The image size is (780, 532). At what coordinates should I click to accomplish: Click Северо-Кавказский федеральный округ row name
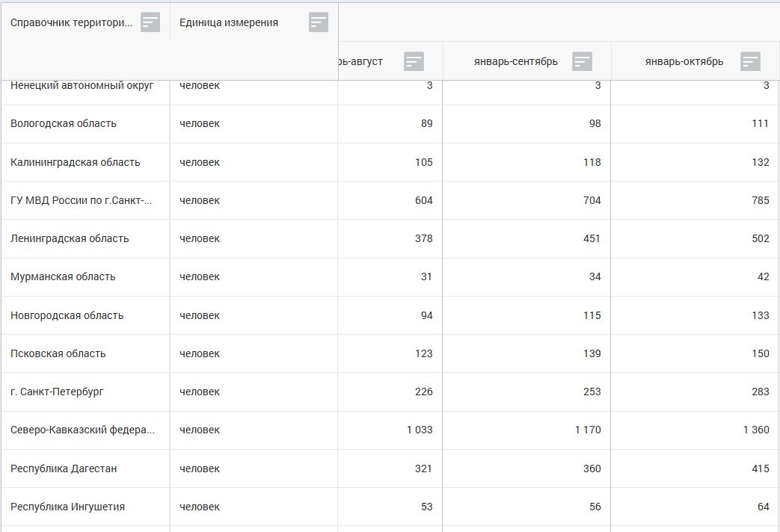82,430
